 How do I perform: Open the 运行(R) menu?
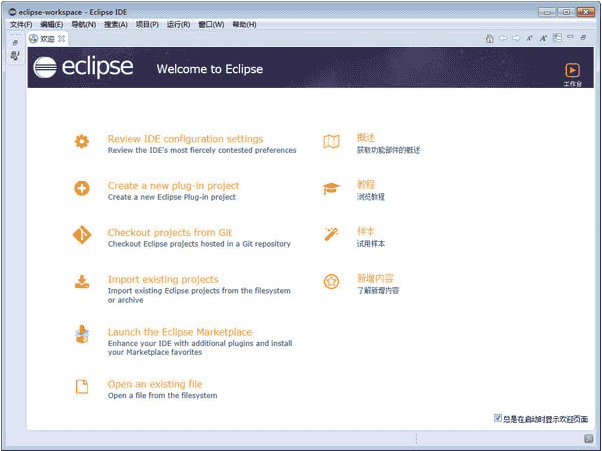[x=178, y=24]
